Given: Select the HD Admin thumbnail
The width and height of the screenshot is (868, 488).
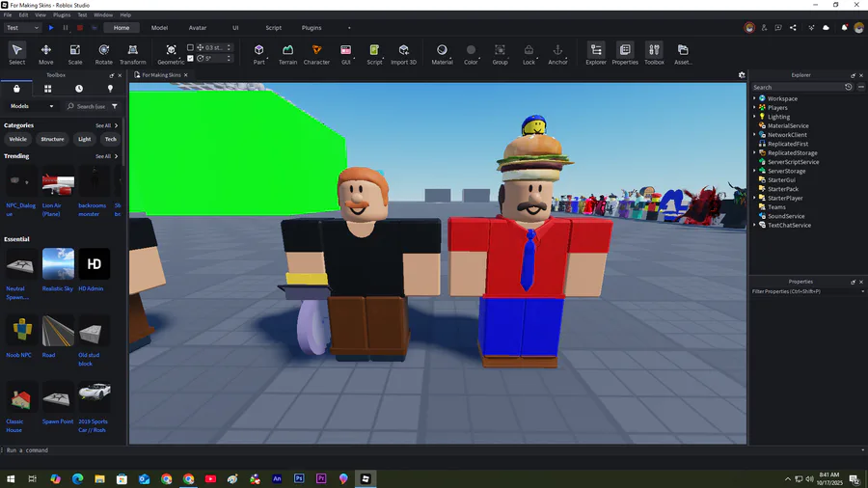Looking at the screenshot, I should 95,264.
